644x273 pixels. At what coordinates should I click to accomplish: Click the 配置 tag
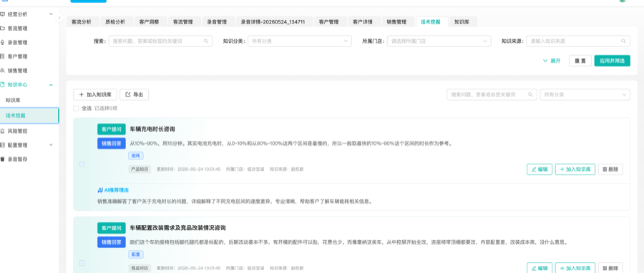[x=135, y=254]
